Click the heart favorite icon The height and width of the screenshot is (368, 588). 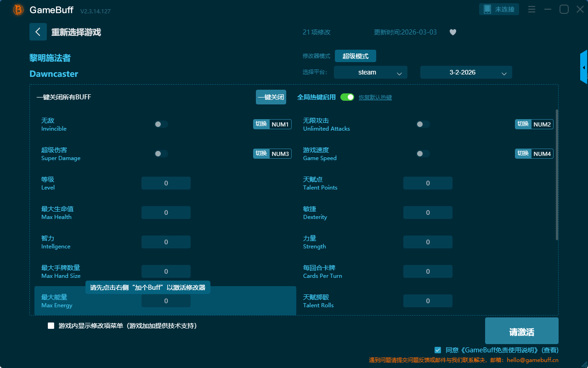453,32
